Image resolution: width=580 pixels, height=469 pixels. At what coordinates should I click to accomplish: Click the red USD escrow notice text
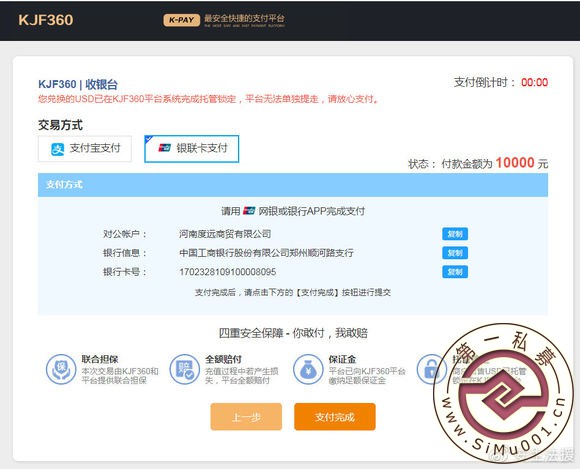[x=209, y=99]
